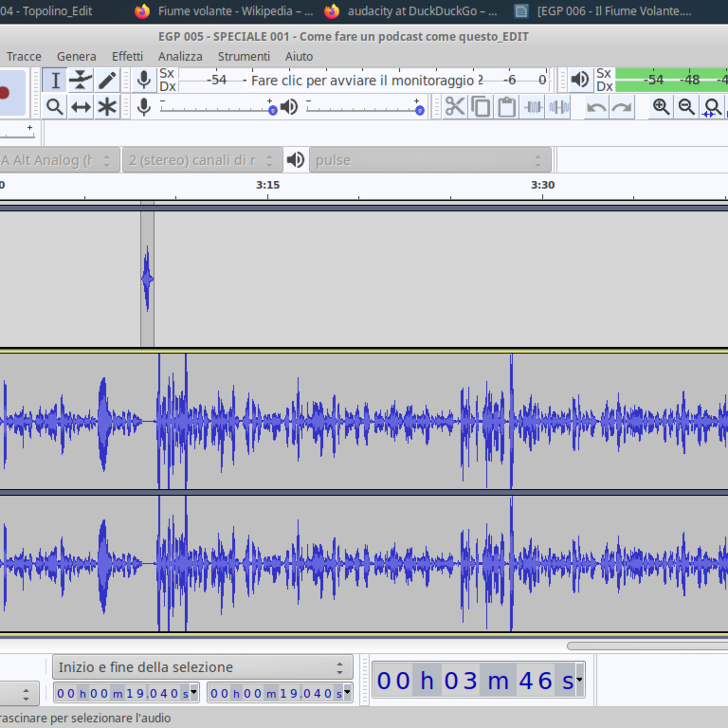Click the Redo arrow
Screen dimensions: 728x728
[x=622, y=107]
